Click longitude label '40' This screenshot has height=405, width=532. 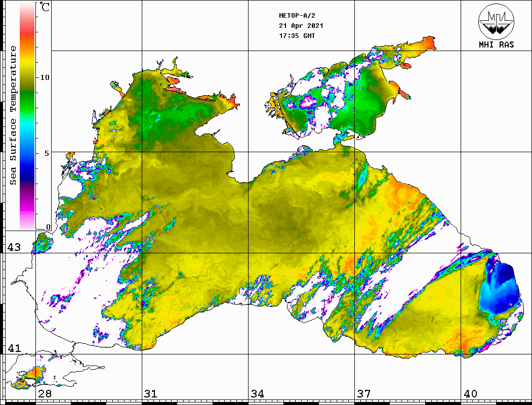pyautogui.click(x=470, y=394)
